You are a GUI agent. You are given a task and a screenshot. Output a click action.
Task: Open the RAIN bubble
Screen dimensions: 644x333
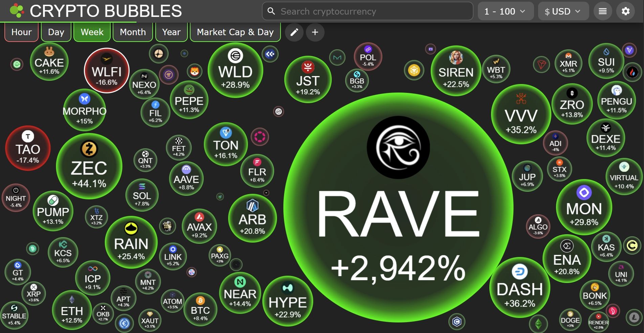(131, 242)
